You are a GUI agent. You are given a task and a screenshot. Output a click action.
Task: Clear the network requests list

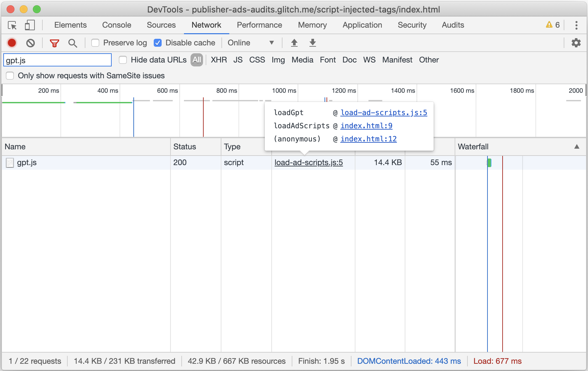click(30, 42)
